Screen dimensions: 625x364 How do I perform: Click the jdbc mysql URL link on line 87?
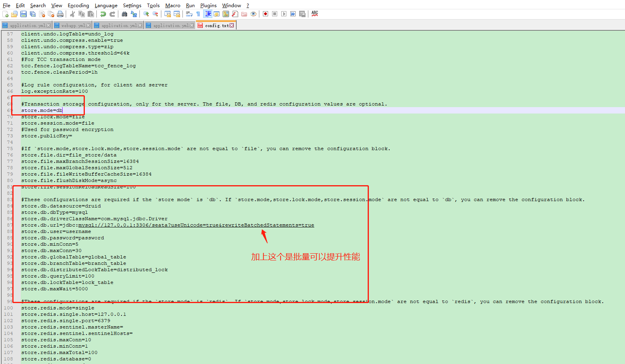tap(196, 225)
